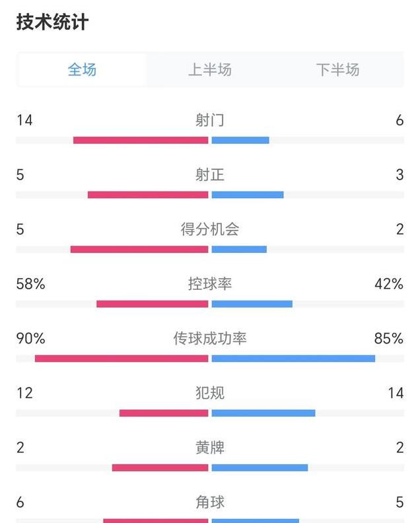Click the 技术统计 heading

coord(52,22)
